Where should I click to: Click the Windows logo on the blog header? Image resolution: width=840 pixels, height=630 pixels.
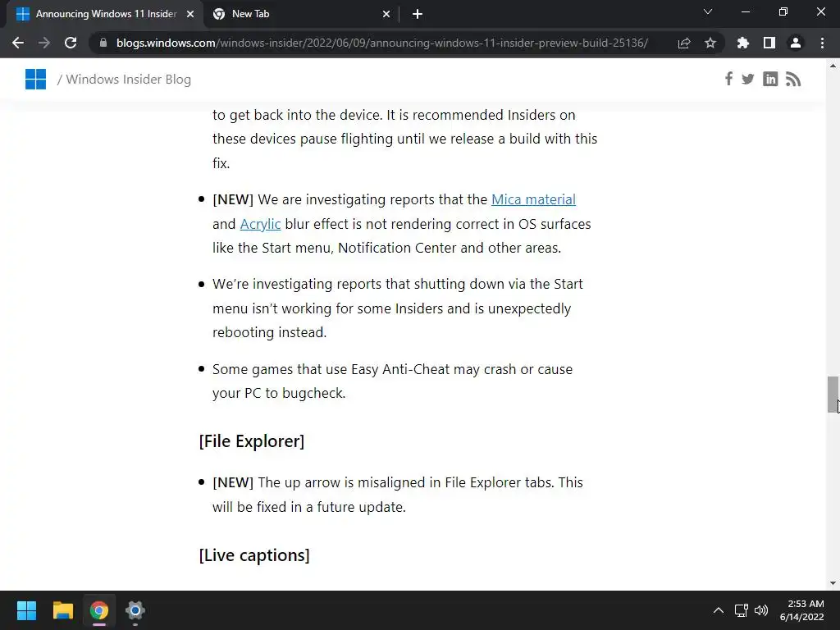(x=35, y=80)
